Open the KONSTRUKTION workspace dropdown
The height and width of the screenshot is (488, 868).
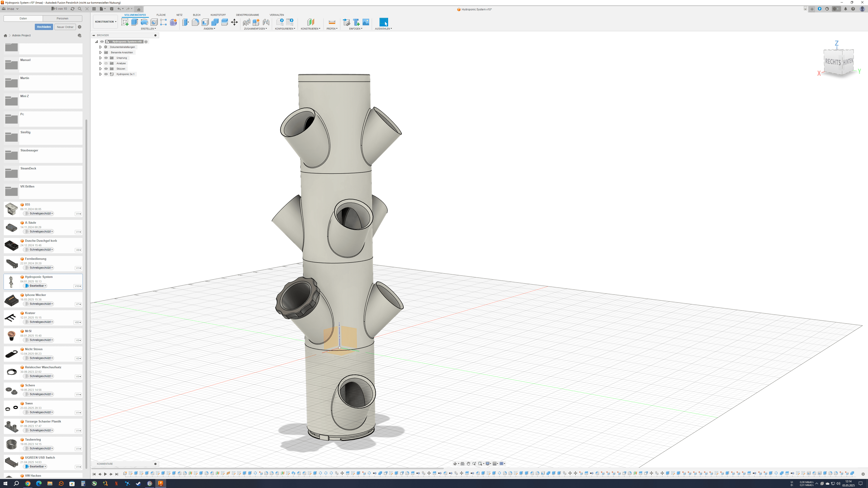[x=106, y=21]
